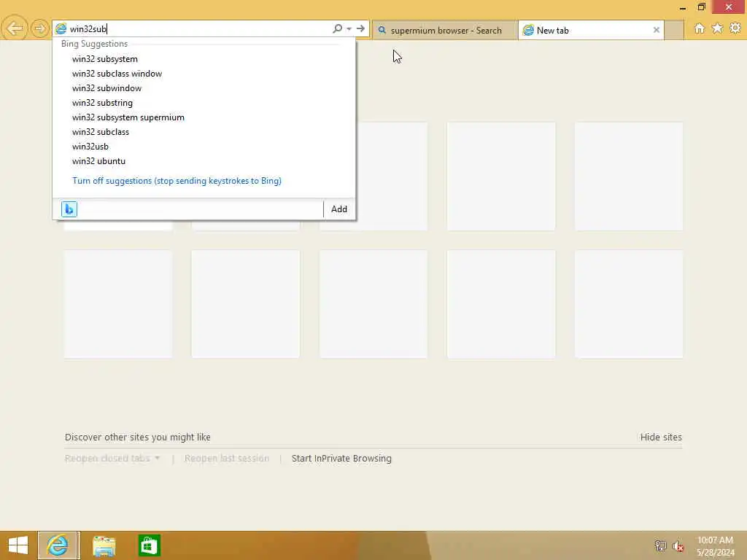Screen dimensions: 747x560
Task: Open a blank new tab button
Action: pyautogui.click(x=673, y=31)
